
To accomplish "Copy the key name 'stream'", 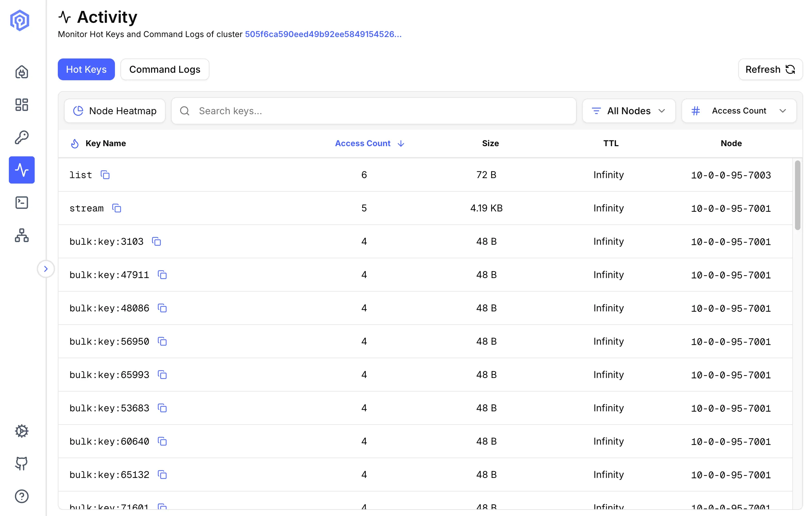I will click(117, 208).
